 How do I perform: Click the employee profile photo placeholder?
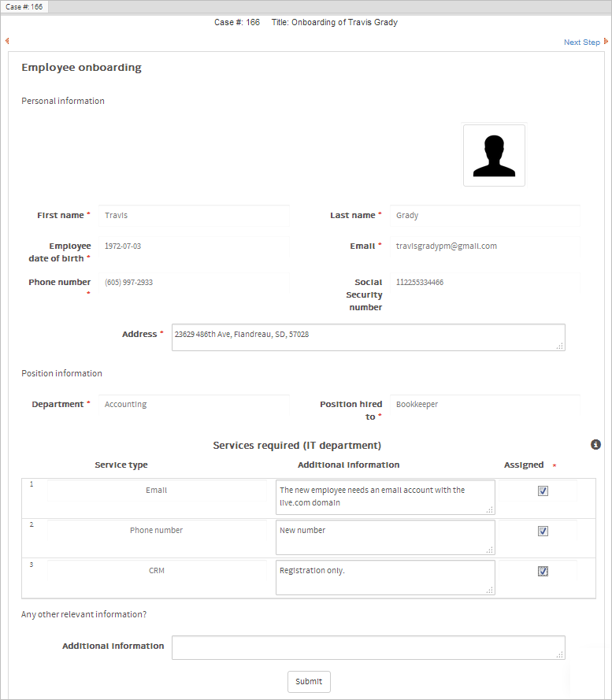494,155
